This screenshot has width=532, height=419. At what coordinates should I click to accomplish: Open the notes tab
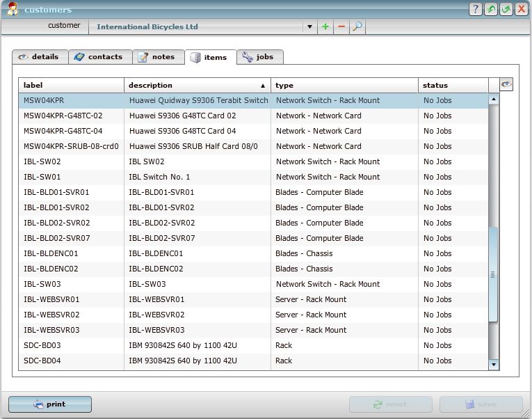coord(158,57)
